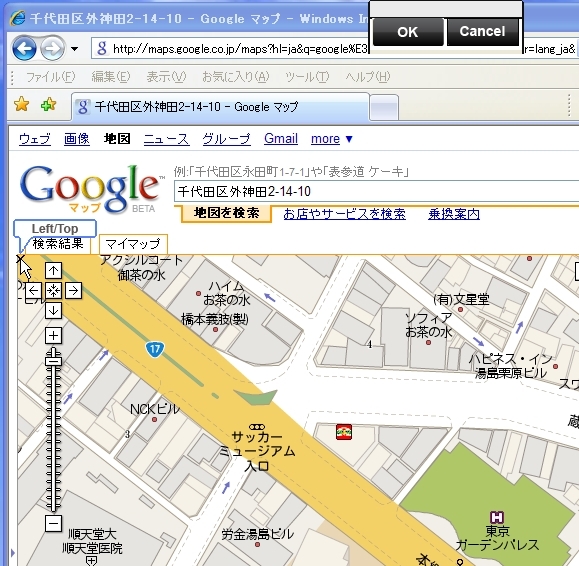Screen dimensions: 579x566
Task: Click the map search input field
Action: click(376, 191)
